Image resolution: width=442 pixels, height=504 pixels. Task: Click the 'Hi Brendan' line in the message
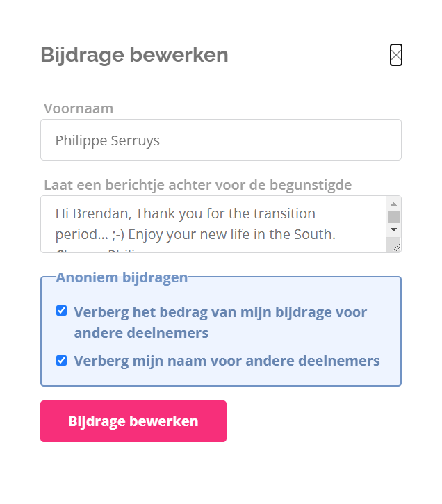tap(185, 213)
